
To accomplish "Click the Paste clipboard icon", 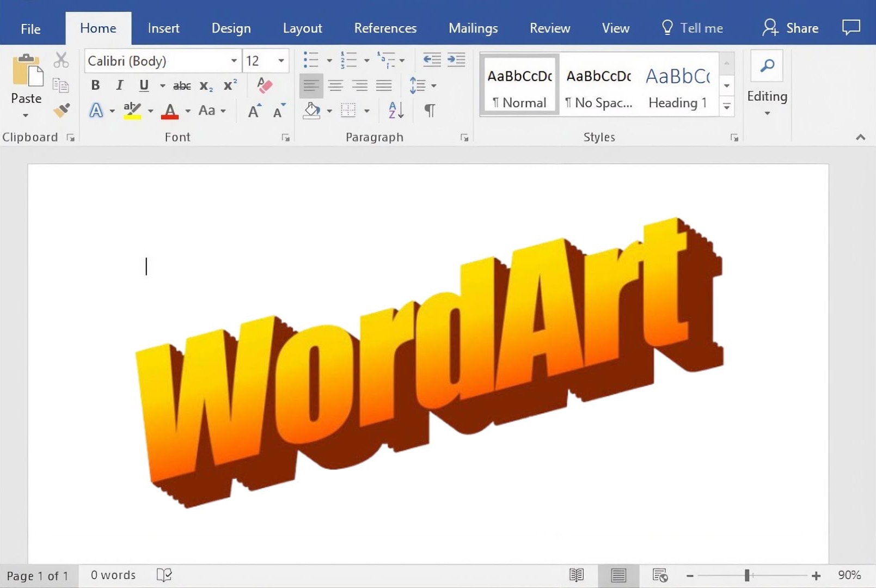I will point(27,70).
